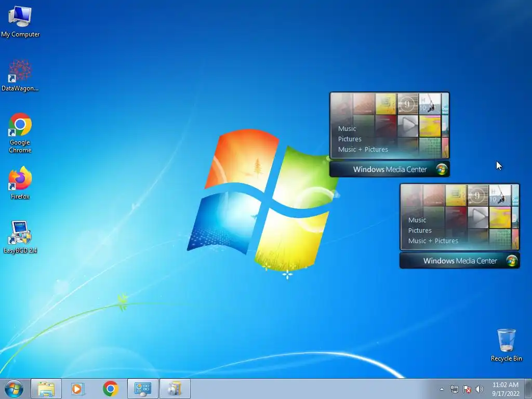Select the Firefox desktop shortcut
The image size is (532, 399).
20,183
